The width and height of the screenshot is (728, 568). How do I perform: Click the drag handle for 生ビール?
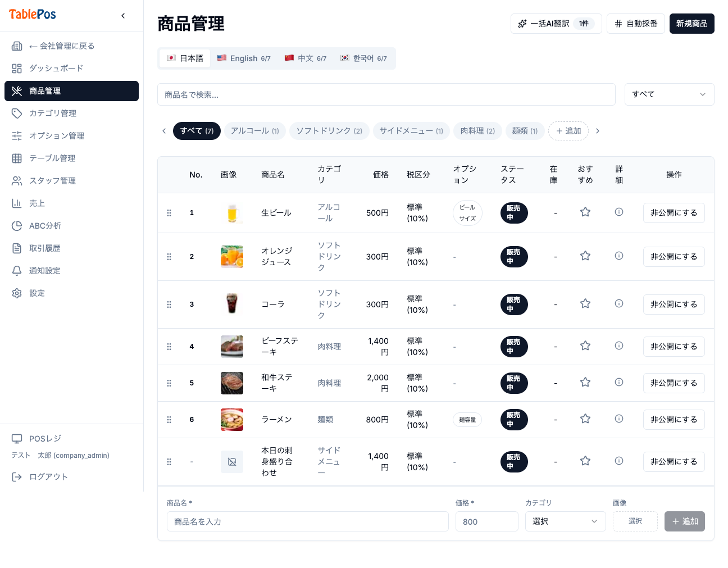coord(169,213)
